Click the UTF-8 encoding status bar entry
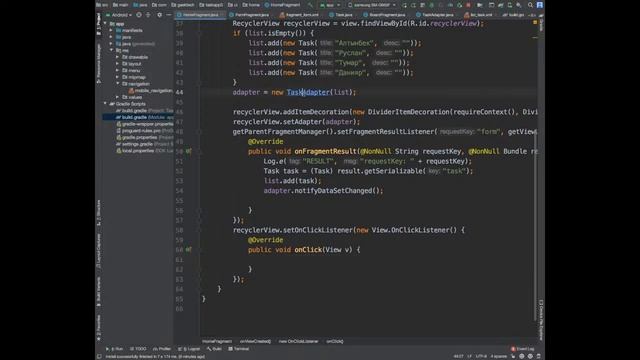Screen dimensions: 640x360 [481, 356]
